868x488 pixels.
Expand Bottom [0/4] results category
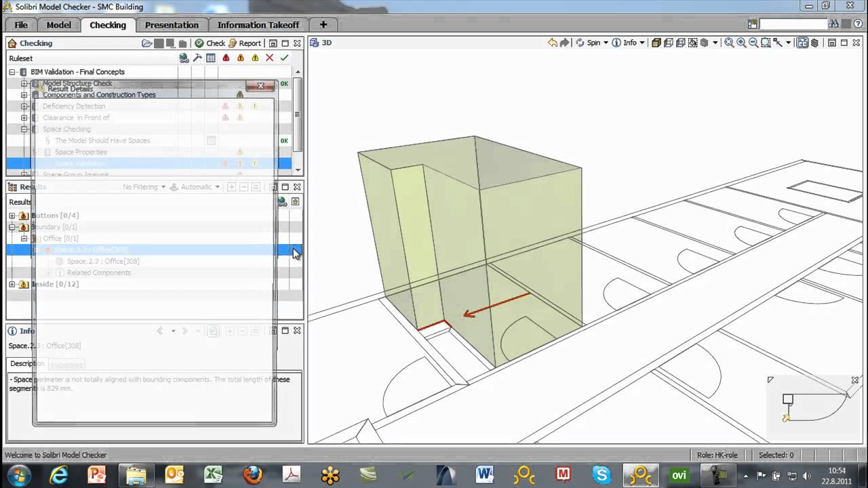click(12, 216)
